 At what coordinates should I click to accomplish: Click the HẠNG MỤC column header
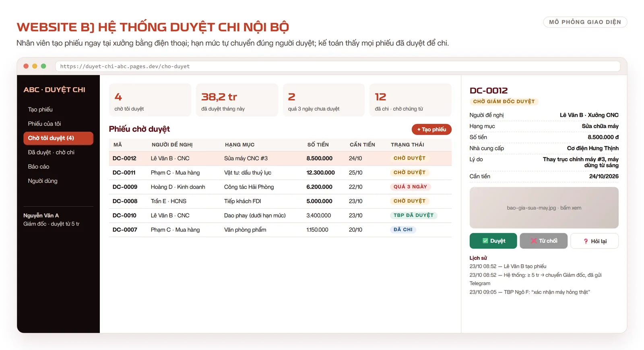pyautogui.click(x=239, y=145)
